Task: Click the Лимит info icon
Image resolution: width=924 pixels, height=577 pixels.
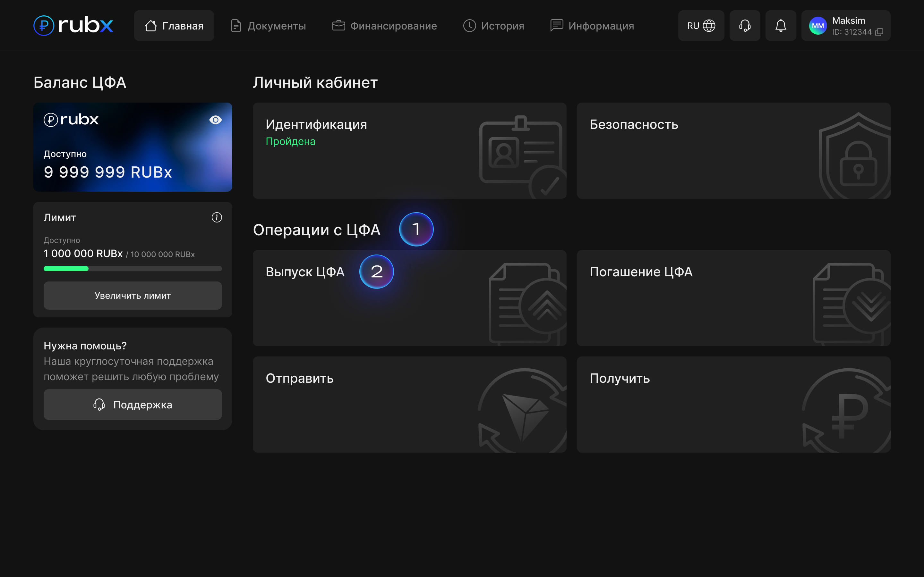Action: [217, 218]
